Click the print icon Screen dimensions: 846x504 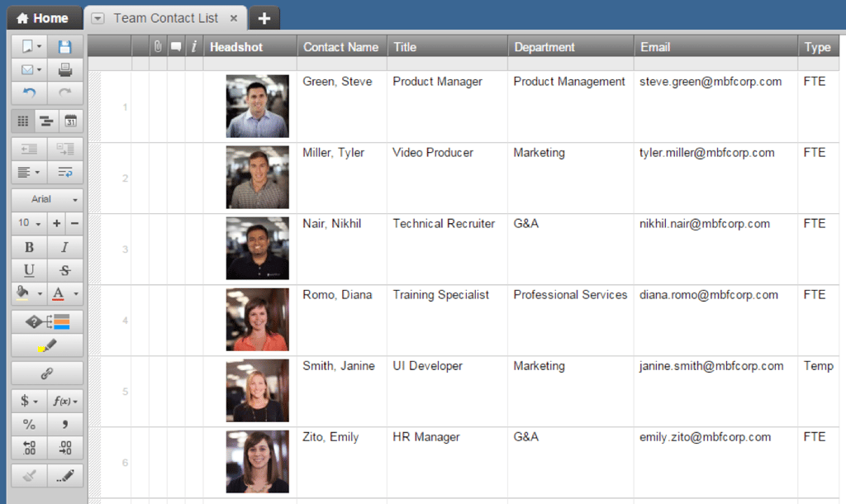(65, 69)
